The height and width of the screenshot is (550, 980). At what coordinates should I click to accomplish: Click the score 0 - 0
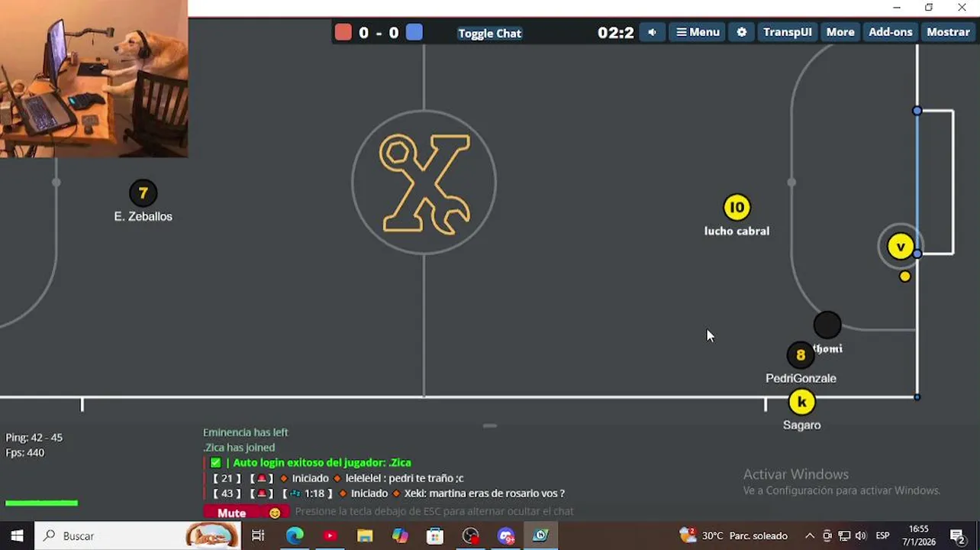(x=379, y=32)
